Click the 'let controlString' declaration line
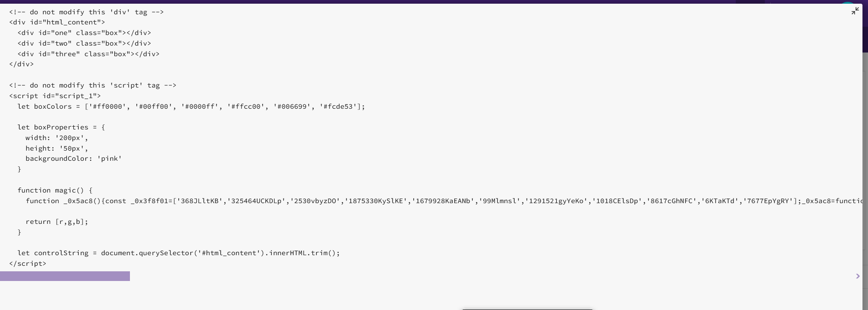The height and width of the screenshot is (310, 868). (x=179, y=253)
